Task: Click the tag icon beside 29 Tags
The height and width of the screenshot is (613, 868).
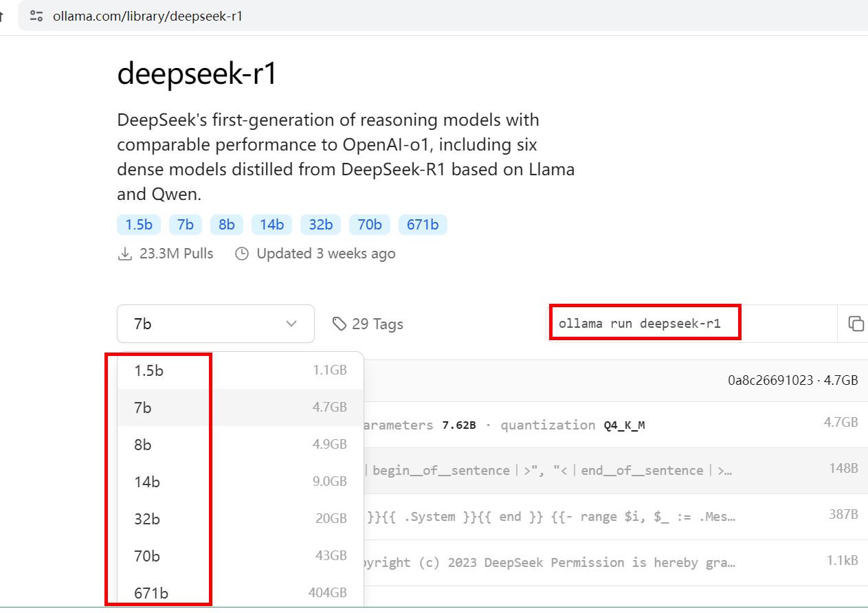Action: (339, 324)
